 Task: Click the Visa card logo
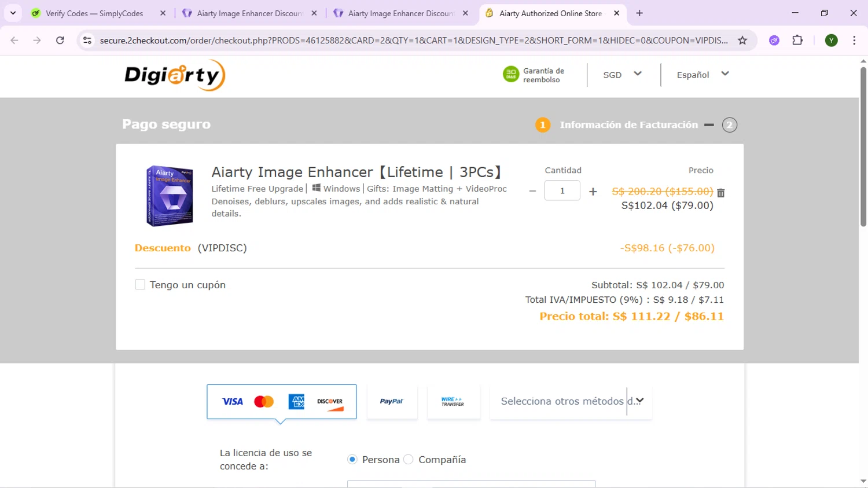point(233,402)
